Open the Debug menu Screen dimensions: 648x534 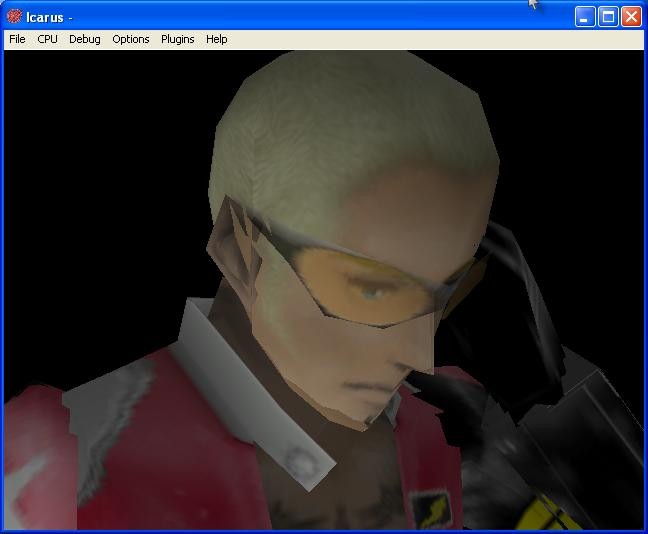tap(85, 39)
